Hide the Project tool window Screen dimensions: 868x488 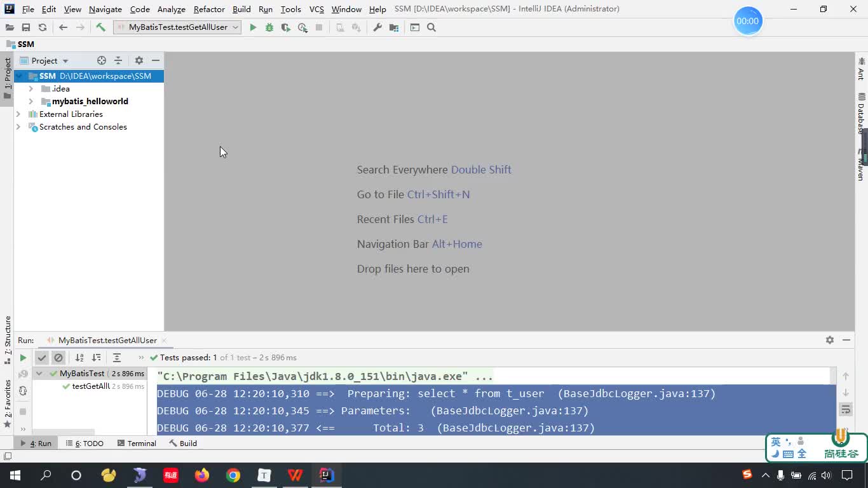(156, 60)
